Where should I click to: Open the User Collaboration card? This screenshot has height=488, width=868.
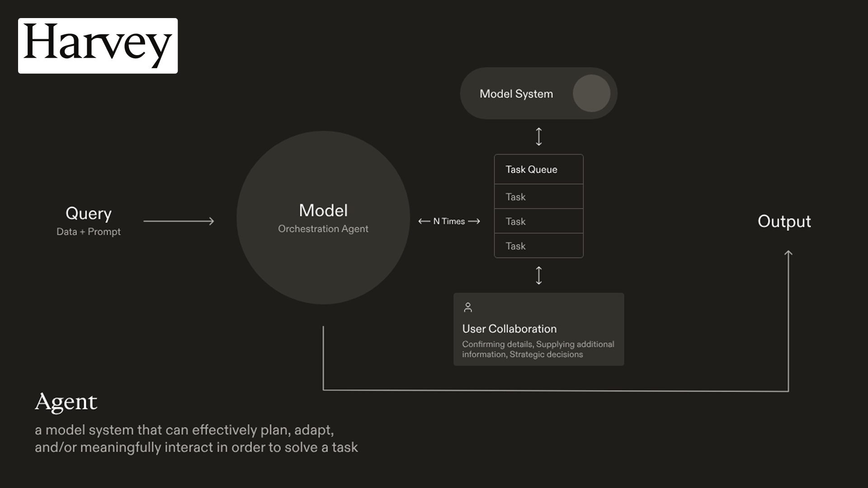[x=538, y=329]
